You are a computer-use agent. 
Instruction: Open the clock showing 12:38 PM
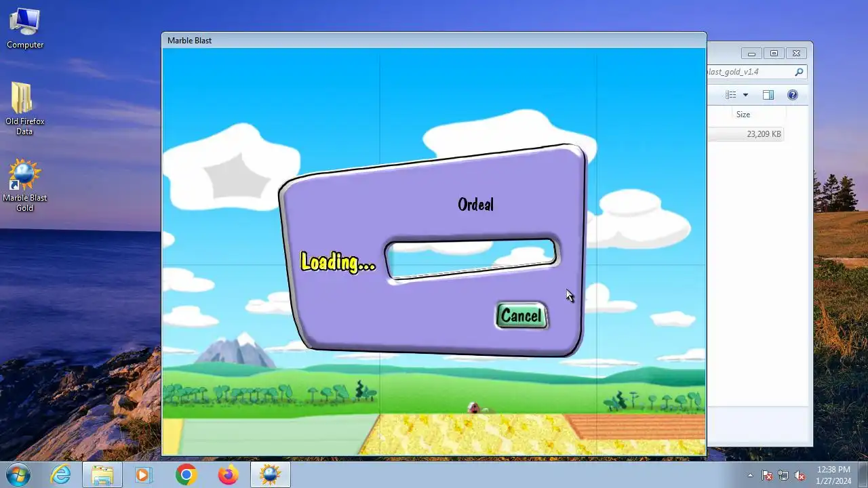pyautogui.click(x=833, y=475)
